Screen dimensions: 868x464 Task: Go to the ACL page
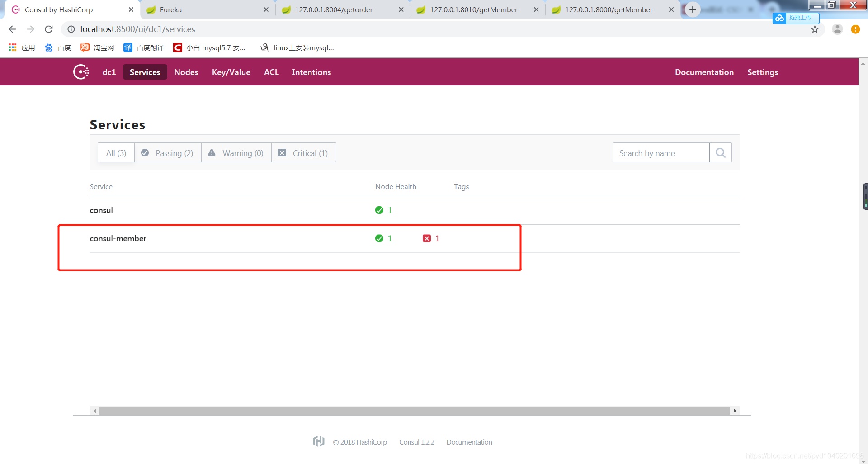[x=271, y=72]
